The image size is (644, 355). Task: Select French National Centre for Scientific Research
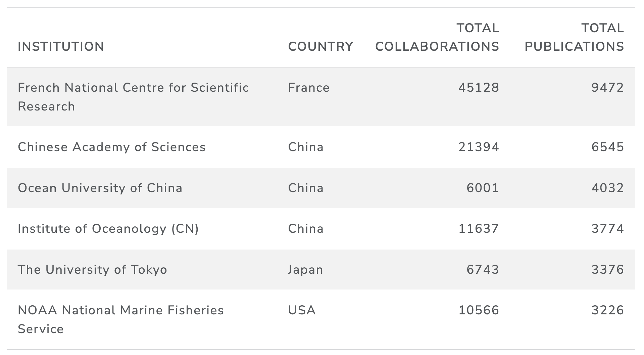(133, 97)
